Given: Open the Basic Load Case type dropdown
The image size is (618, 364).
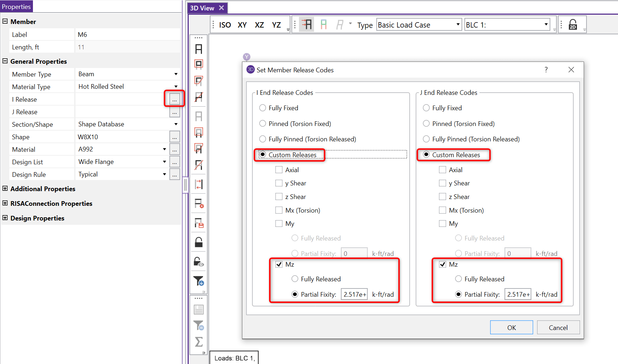Looking at the screenshot, I should [458, 25].
